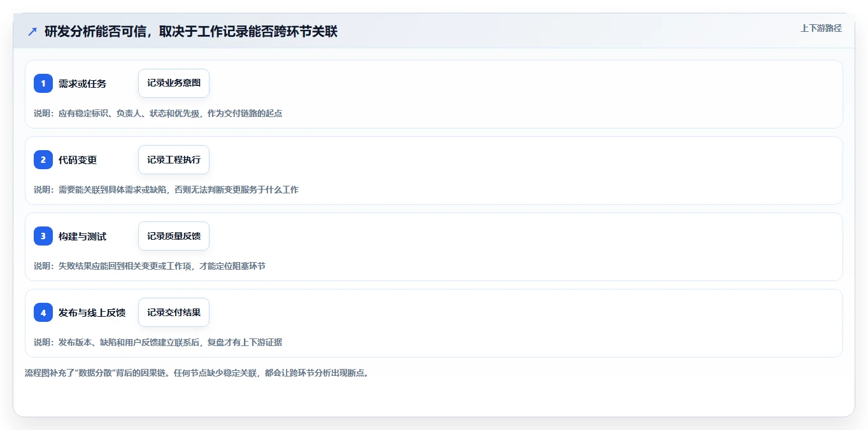Click the 上下游路径 label in the header

click(x=821, y=28)
